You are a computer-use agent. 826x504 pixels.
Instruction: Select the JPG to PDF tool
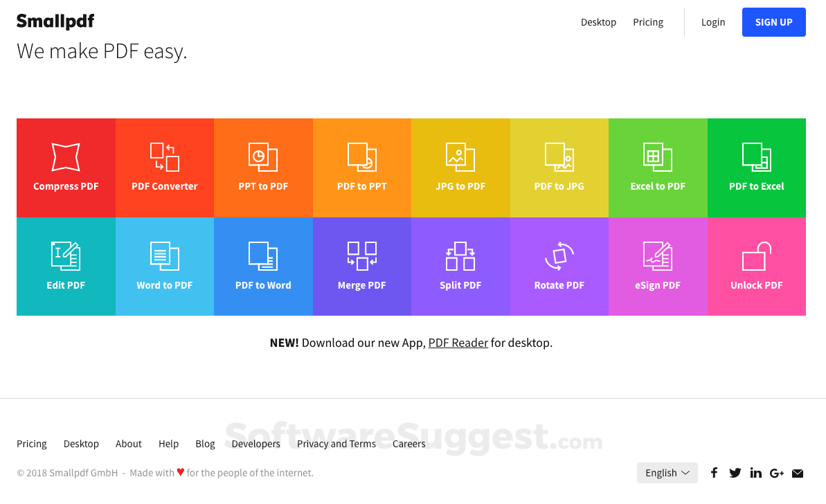coord(460,168)
